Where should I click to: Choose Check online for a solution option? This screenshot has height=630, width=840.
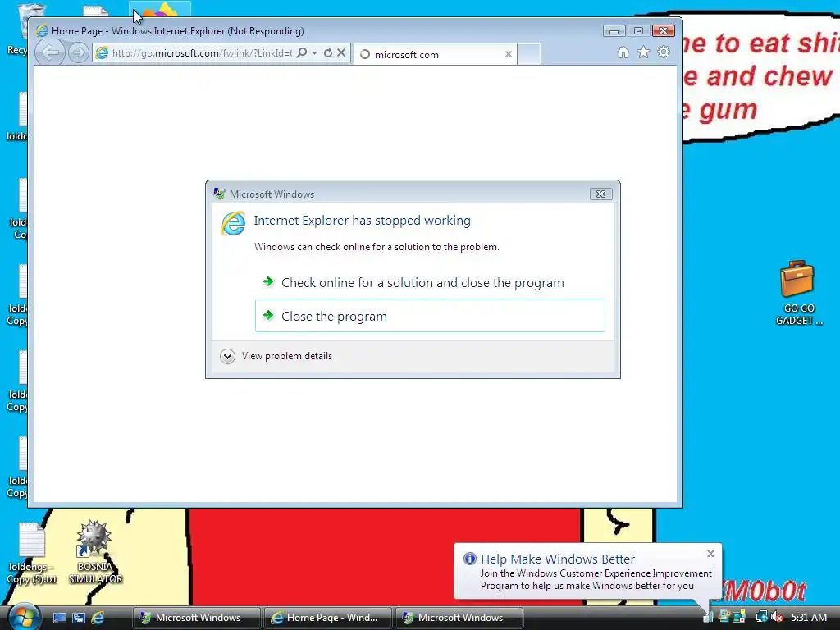coord(430,282)
